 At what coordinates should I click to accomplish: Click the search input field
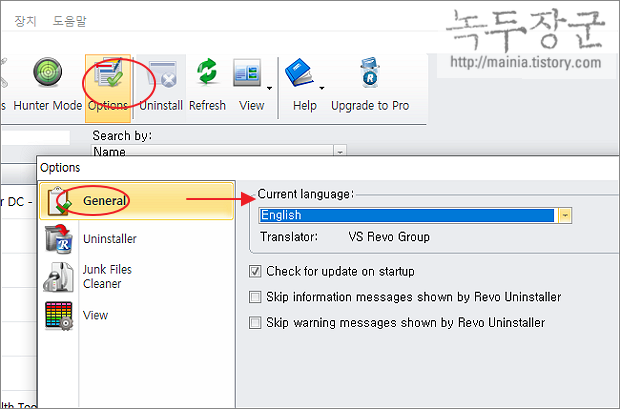[36, 137]
